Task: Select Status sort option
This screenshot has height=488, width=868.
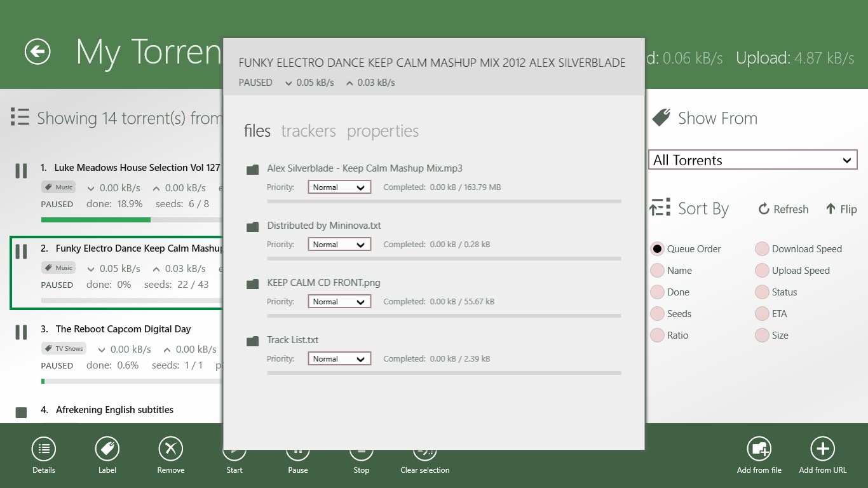Action: click(762, 292)
